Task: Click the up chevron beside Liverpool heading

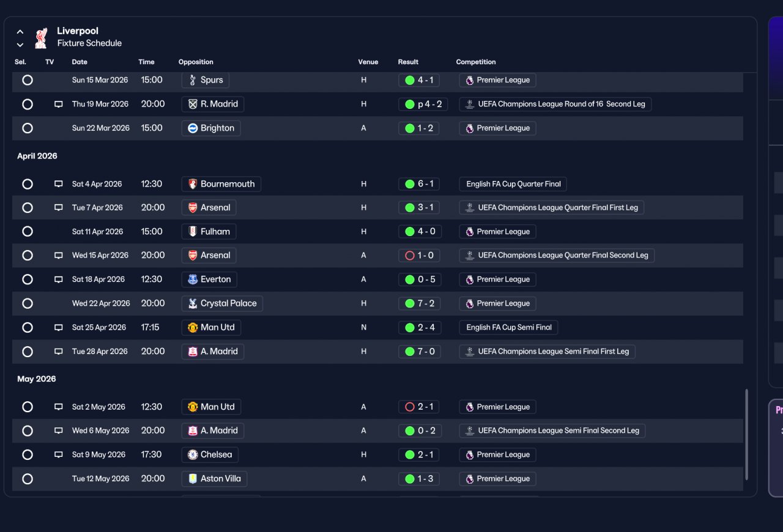Action: click(20, 32)
